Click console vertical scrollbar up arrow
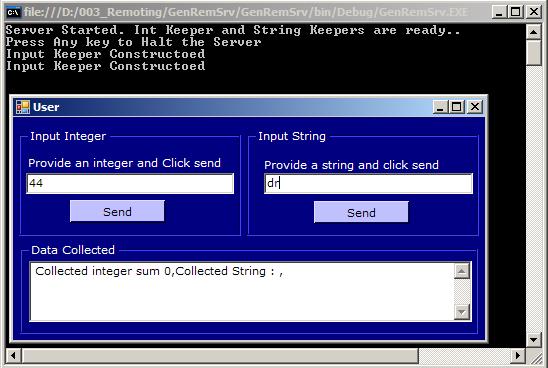 pyautogui.click(x=533, y=33)
